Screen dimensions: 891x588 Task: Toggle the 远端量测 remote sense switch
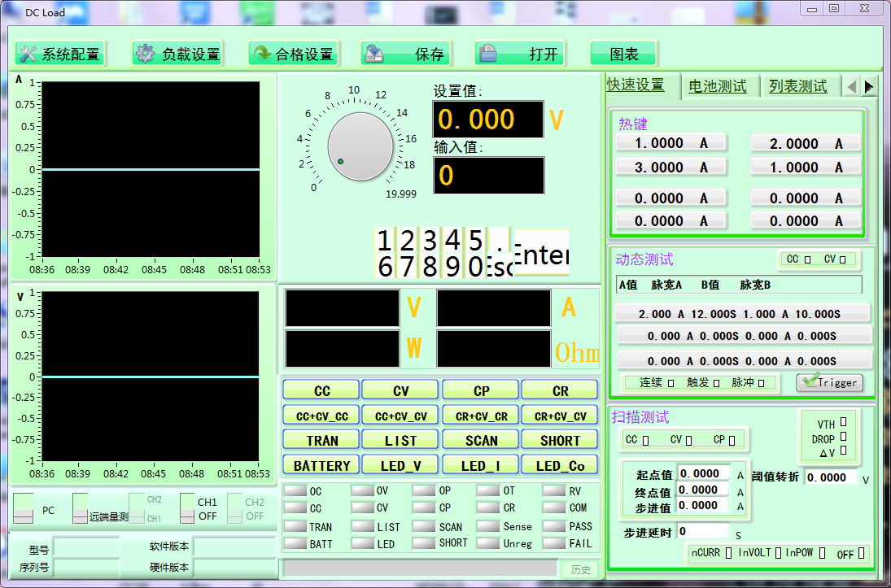pos(80,509)
